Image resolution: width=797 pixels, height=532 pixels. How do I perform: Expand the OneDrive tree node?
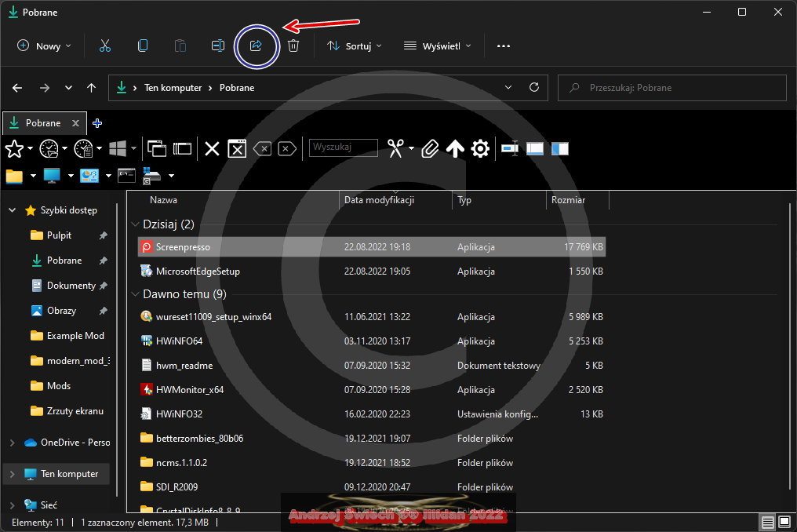[x=13, y=443]
